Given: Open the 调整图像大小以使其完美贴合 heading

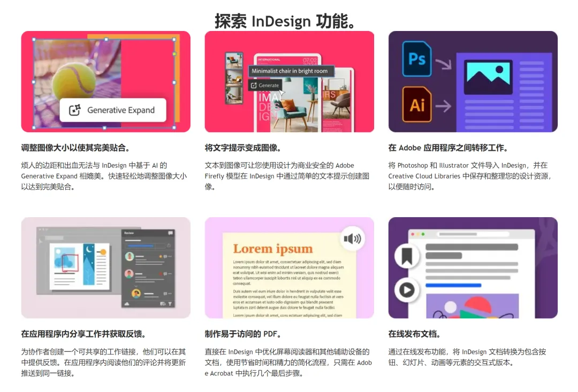Looking at the screenshot, I should [x=75, y=148].
